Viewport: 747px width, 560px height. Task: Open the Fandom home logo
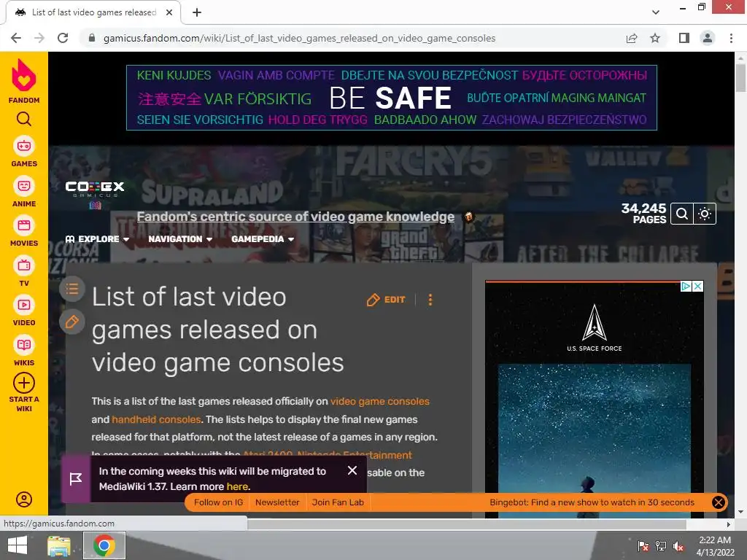coord(24,81)
